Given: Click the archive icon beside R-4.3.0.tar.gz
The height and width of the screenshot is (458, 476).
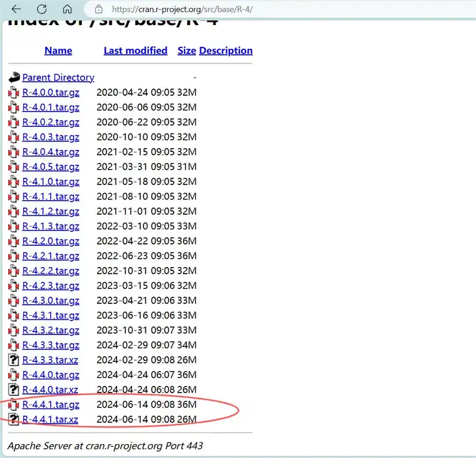Looking at the screenshot, I should tap(13, 301).
